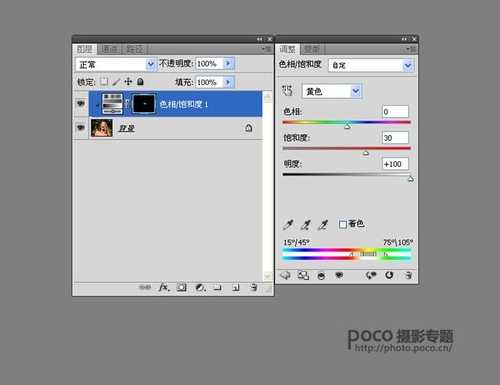Image resolution: width=500 pixels, height=385 pixels.
Task: Click the 色相 hue value field
Action: pyautogui.click(x=395, y=112)
